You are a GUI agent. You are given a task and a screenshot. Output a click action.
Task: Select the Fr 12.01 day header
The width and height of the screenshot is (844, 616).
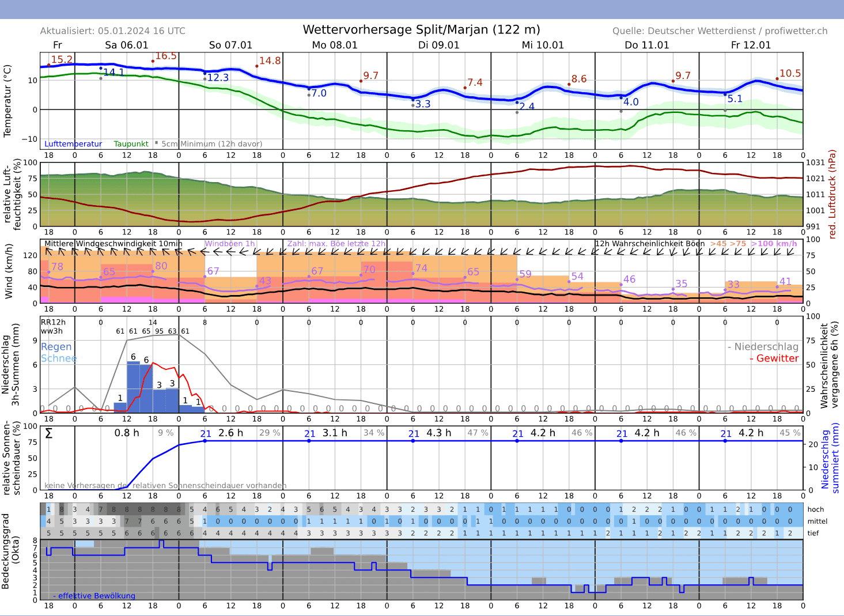751,45
